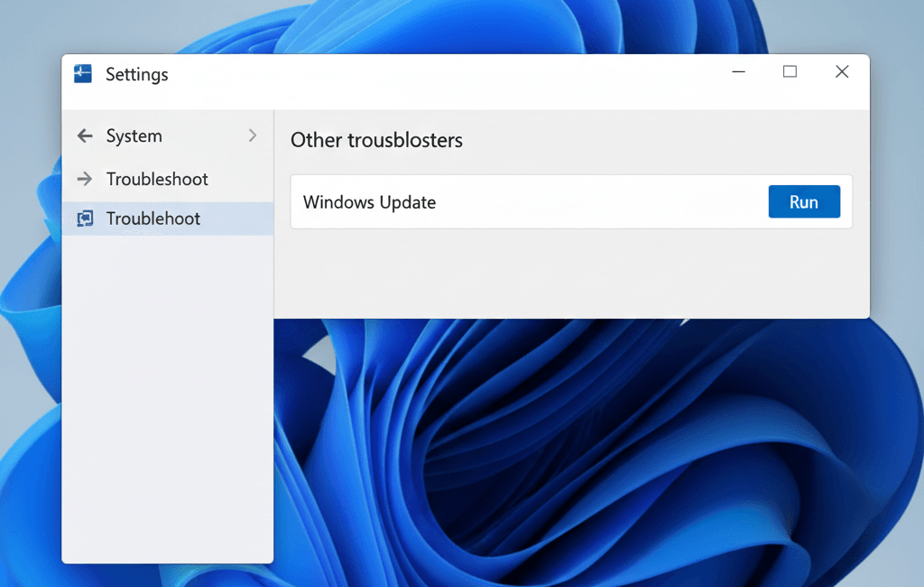924x587 pixels.
Task: Close the Settings window
Action: coord(841,72)
